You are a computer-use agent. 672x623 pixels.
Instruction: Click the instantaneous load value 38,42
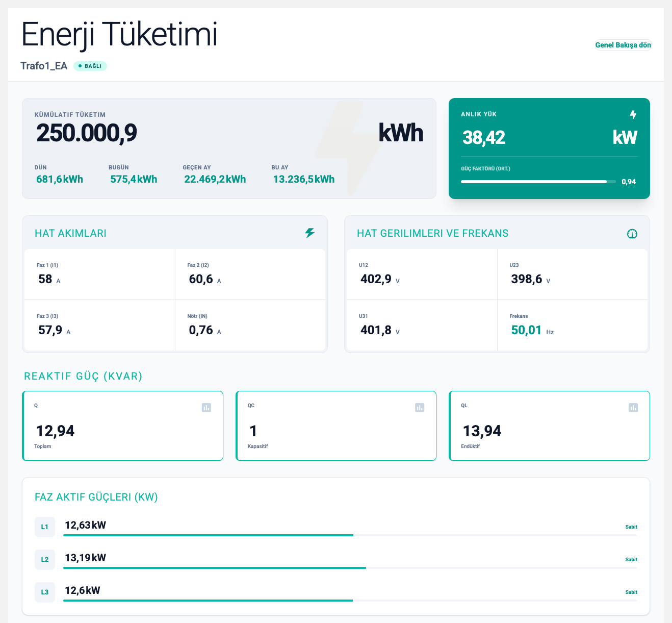click(x=484, y=137)
